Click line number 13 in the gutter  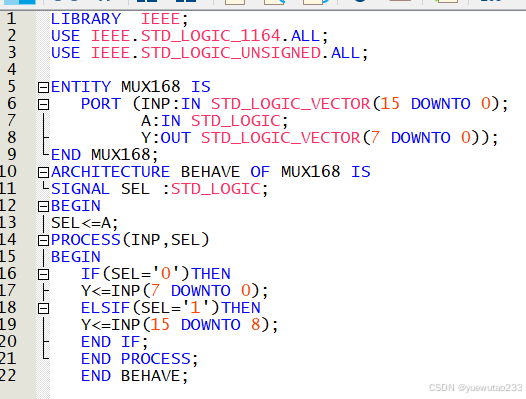pyautogui.click(x=8, y=222)
